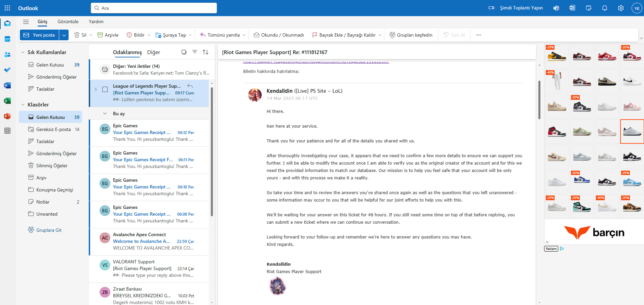The image size is (644, 305).
Task: Click Reklam ad label
Action: 551,249
